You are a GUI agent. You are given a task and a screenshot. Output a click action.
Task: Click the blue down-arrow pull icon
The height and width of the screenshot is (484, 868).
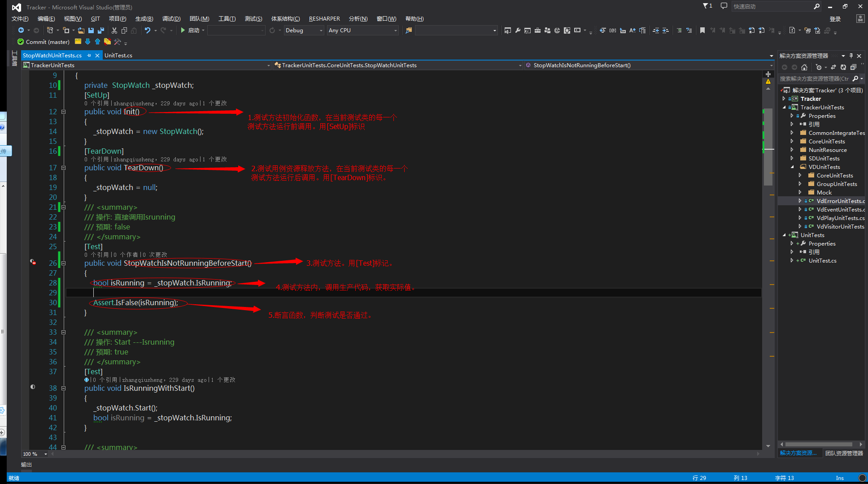pyautogui.click(x=87, y=42)
